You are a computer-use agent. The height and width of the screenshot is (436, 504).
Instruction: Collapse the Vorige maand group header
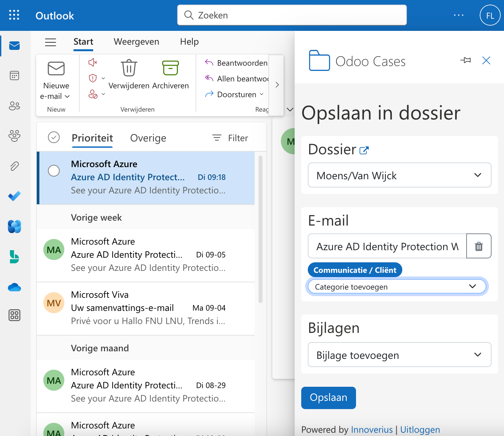[146, 348]
